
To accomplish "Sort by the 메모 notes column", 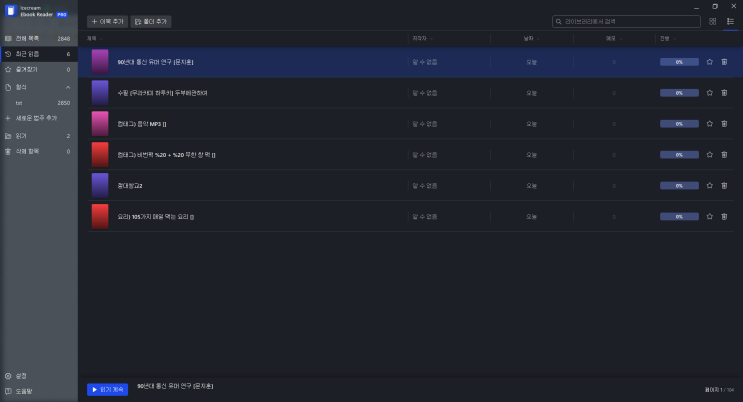I will 610,38.
